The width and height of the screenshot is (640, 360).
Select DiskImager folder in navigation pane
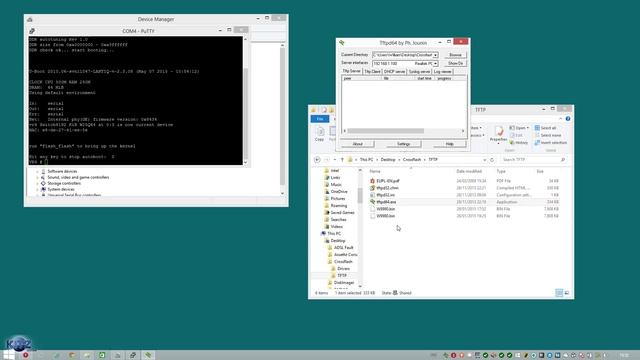pyautogui.click(x=344, y=282)
